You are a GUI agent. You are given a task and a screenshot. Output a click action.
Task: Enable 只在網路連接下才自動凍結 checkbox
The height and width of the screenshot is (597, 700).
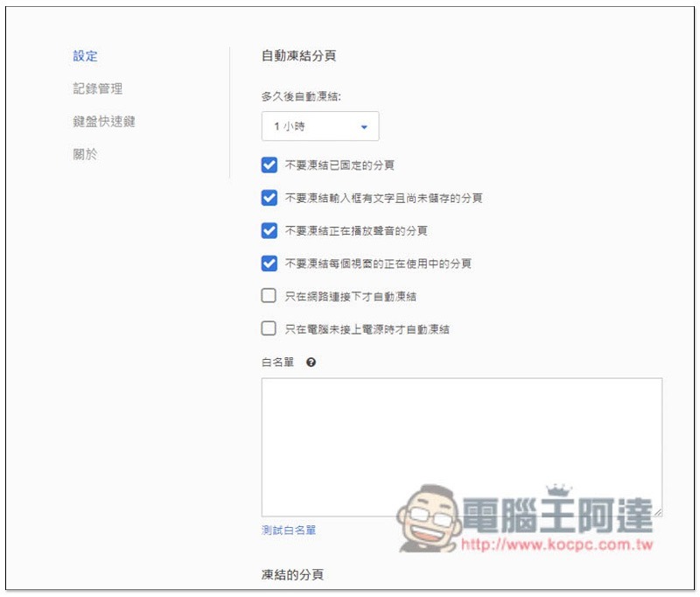click(269, 297)
